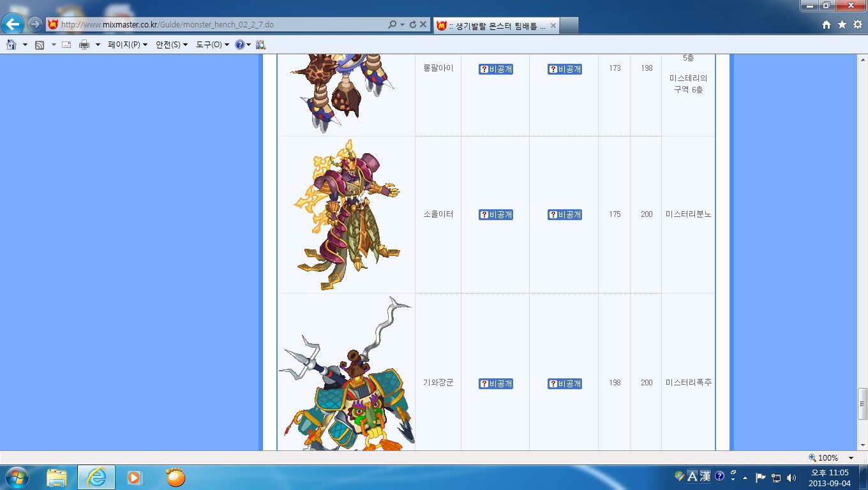Open Action Center flag icon
This screenshot has width=868, height=490.
point(761,477)
